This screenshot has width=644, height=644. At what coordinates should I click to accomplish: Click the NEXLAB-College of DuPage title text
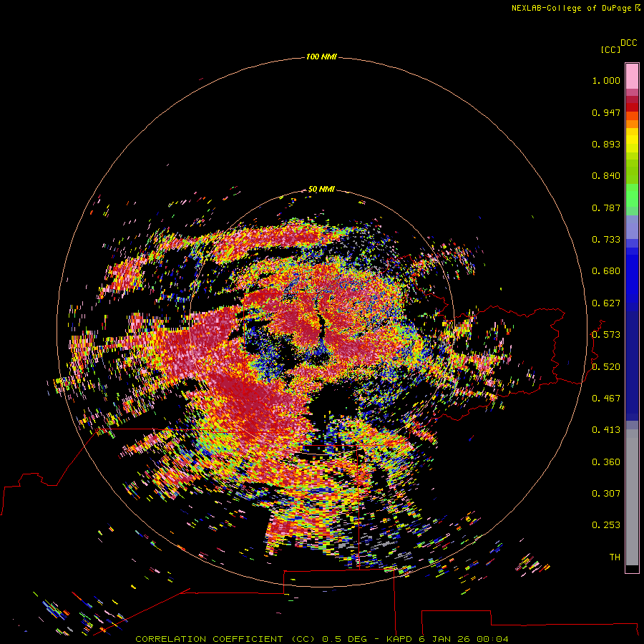pos(575,8)
